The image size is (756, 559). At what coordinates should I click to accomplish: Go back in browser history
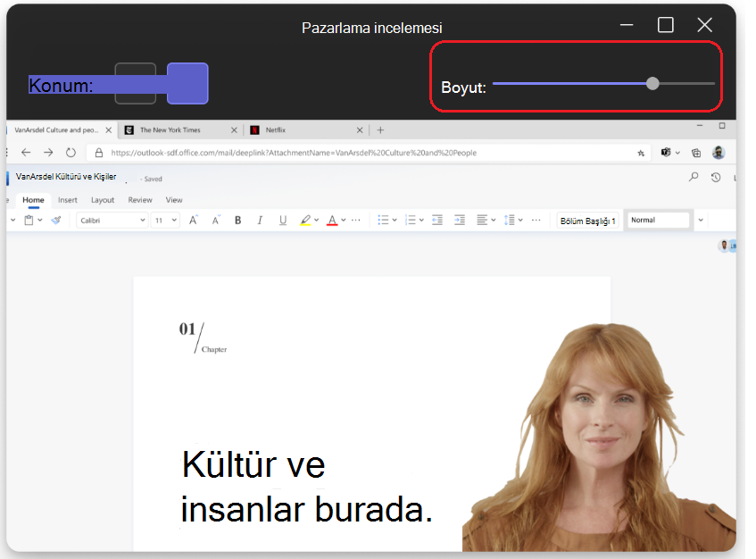(x=26, y=153)
